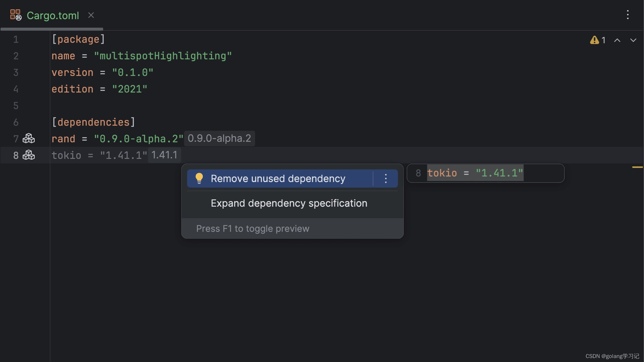Click the lightbulb icon next to Remove unused dependency
The image size is (644, 362).
(x=199, y=178)
